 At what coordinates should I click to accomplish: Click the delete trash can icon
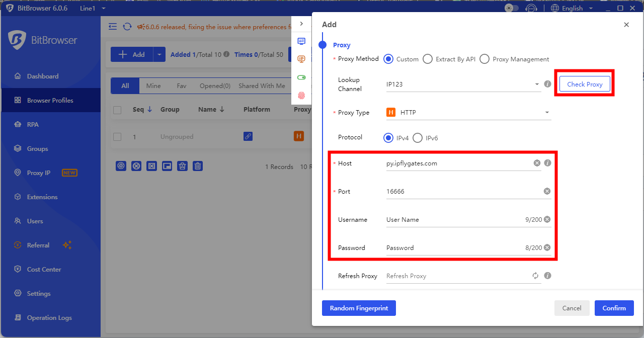coord(198,166)
